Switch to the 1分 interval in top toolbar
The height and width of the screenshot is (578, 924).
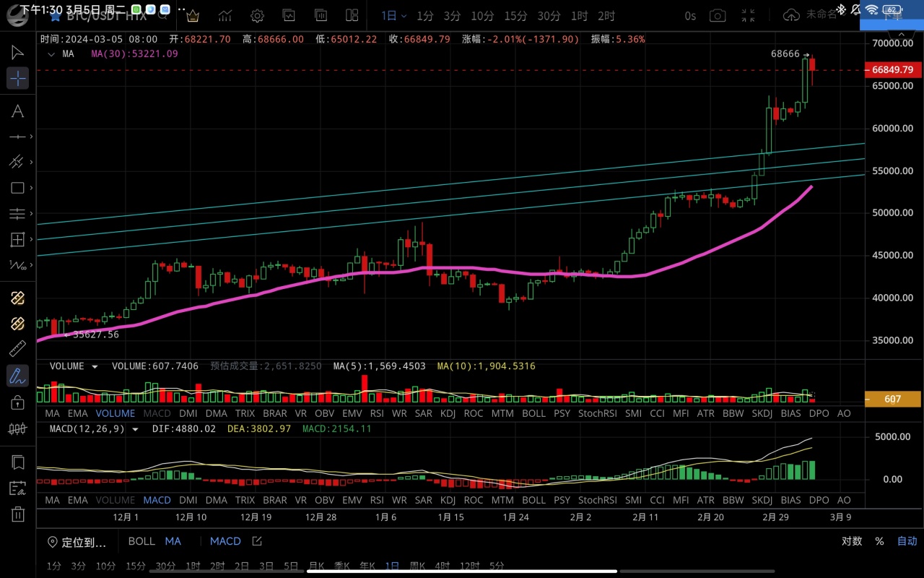coord(425,16)
